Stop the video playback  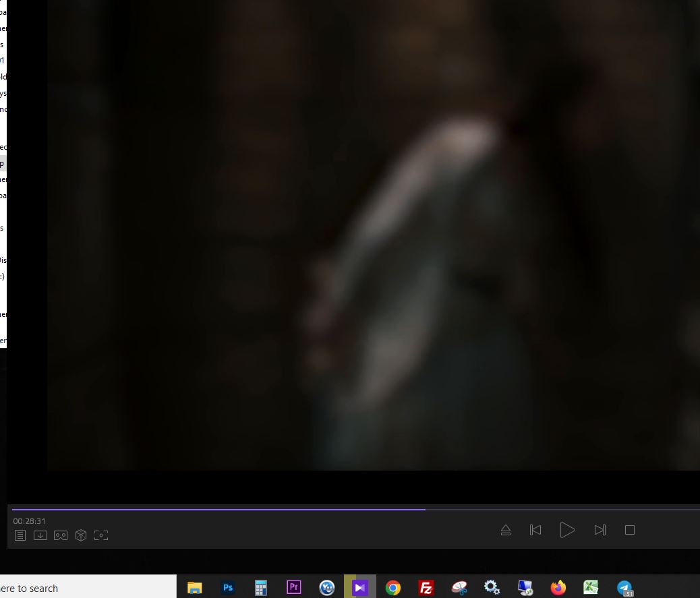click(x=630, y=530)
